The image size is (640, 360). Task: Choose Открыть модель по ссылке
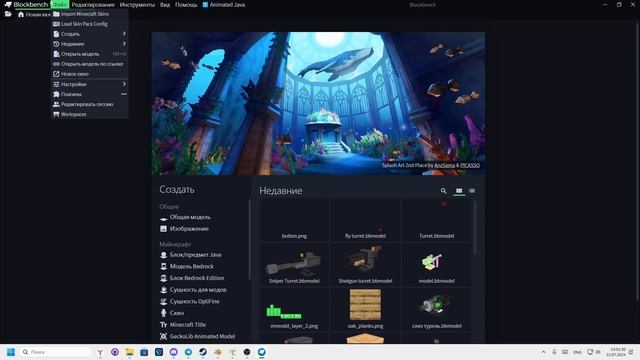90,64
